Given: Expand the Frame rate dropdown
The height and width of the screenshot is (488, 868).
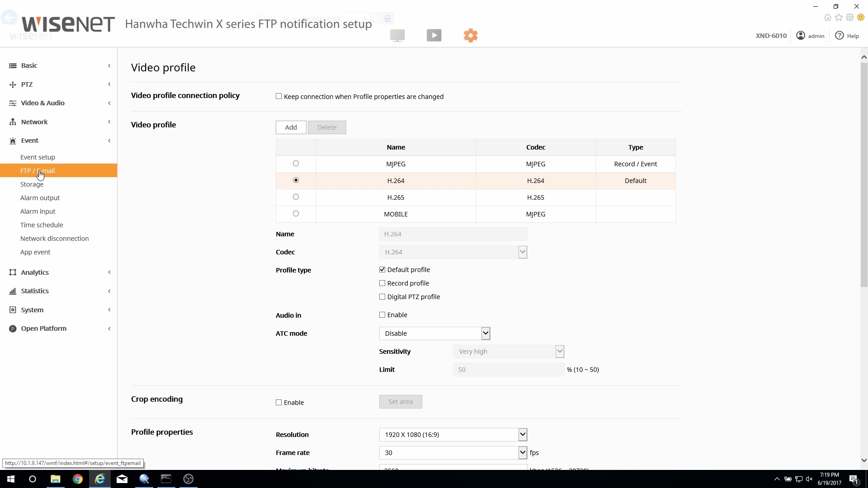Looking at the screenshot, I should pos(453,453).
